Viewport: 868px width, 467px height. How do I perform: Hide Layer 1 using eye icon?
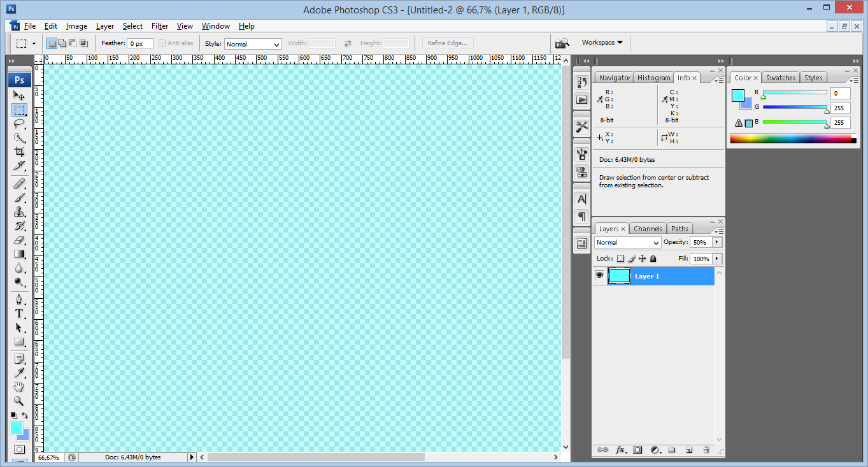point(599,275)
